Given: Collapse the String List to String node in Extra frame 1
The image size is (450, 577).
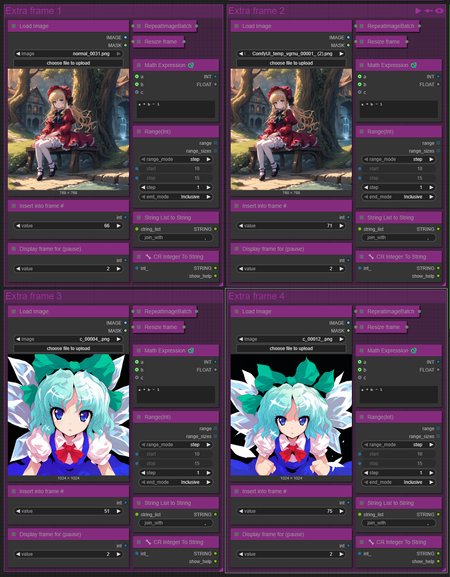Looking at the screenshot, I should [x=139, y=217].
